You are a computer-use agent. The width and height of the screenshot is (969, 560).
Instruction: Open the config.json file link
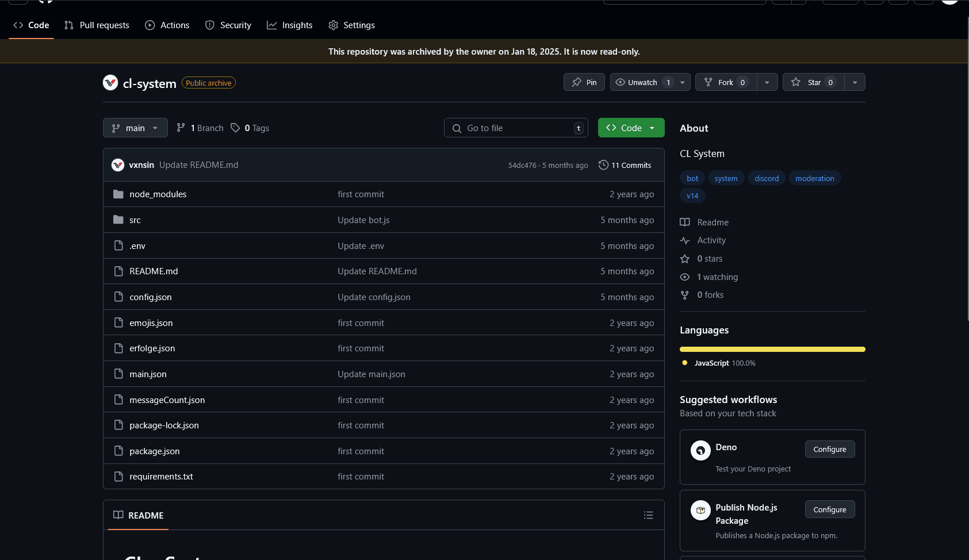click(151, 297)
